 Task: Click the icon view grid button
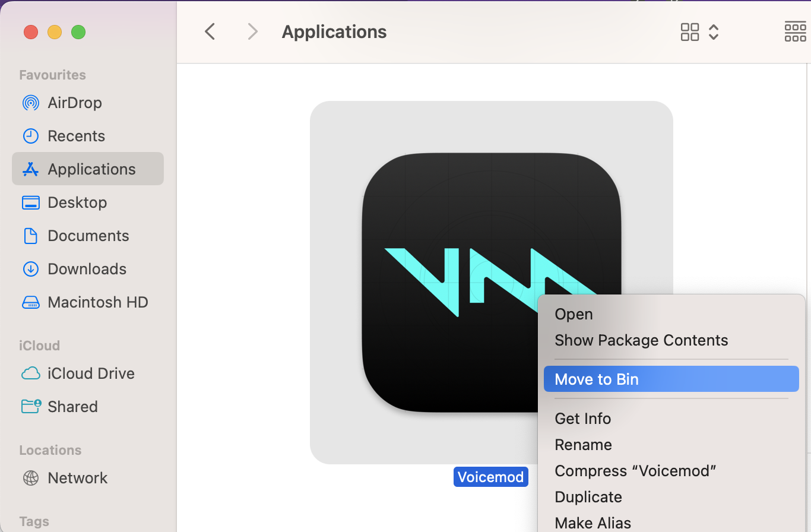[x=690, y=32]
